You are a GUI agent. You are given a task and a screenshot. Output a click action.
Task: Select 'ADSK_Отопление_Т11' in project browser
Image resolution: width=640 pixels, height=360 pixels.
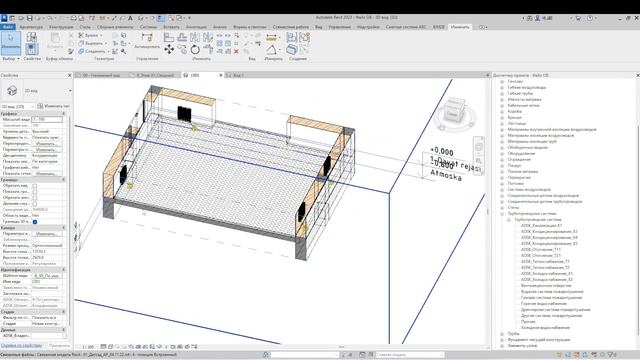coord(540,249)
